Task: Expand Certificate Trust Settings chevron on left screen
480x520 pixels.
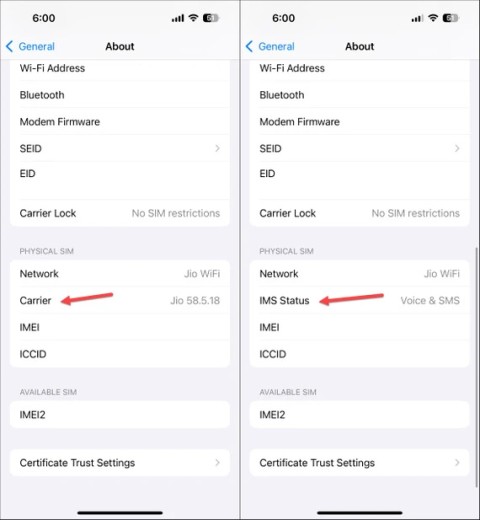Action: point(217,463)
